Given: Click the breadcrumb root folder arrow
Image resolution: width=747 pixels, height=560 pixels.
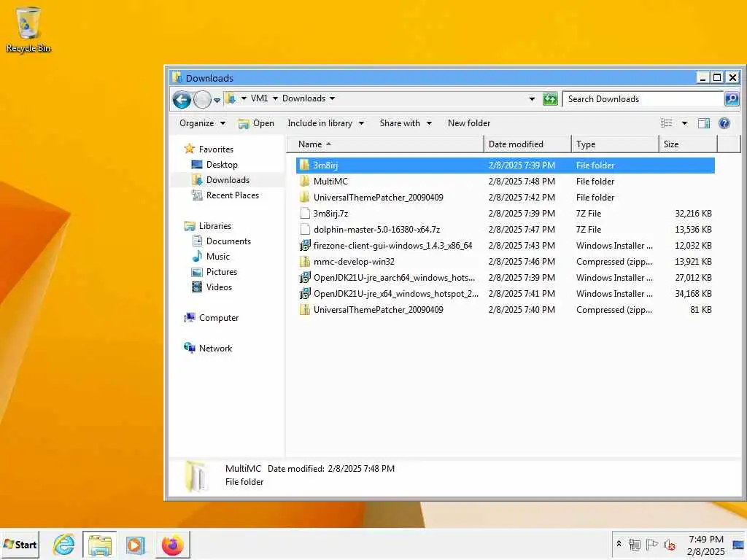Looking at the screenshot, I should click(244, 98).
